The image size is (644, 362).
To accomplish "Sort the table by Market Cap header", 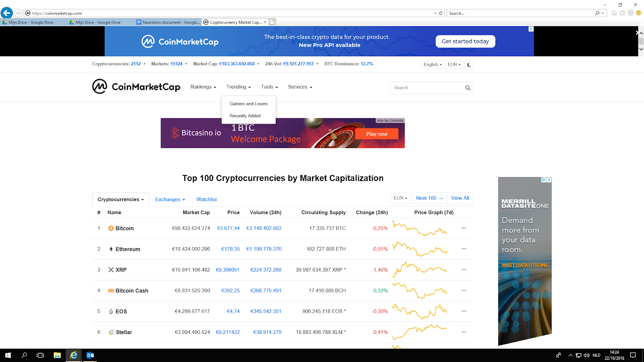I will [196, 212].
